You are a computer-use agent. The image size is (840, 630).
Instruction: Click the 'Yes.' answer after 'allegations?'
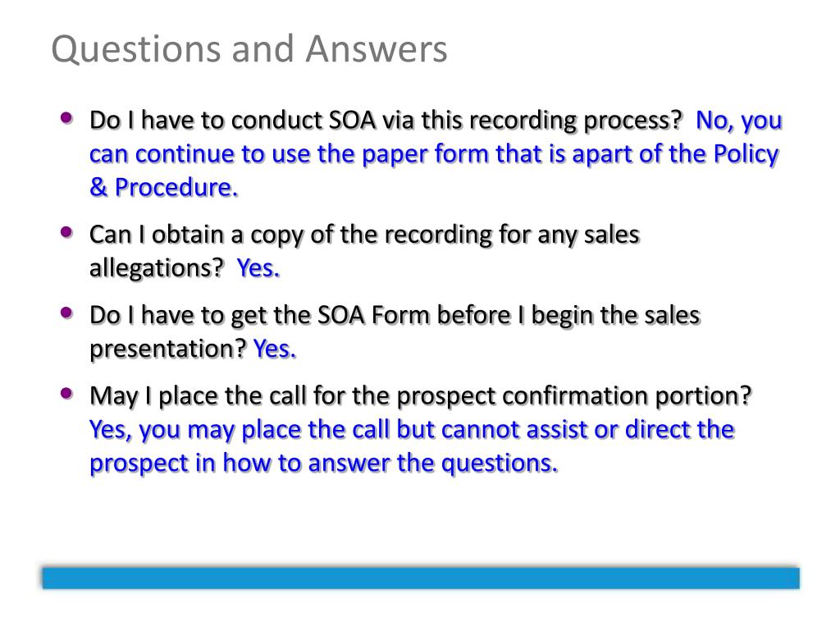pyautogui.click(x=258, y=268)
